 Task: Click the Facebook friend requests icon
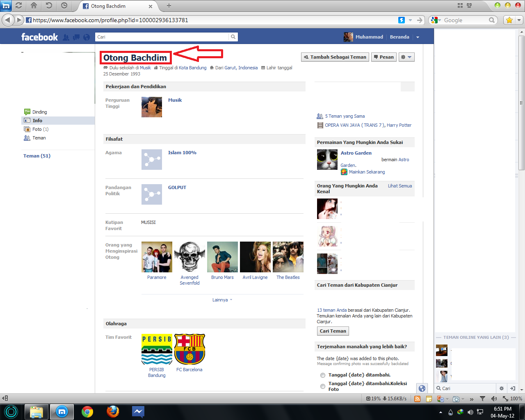(x=66, y=37)
